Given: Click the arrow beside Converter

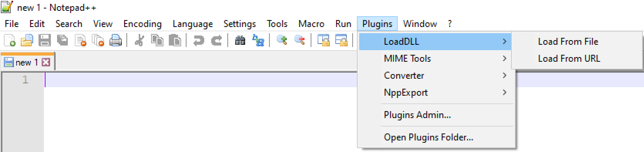Looking at the screenshot, I should (504, 75).
